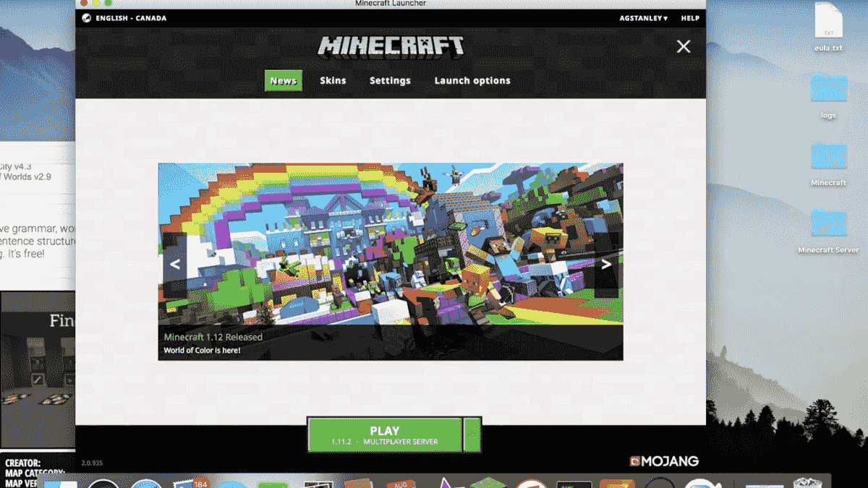Select the Minecraft Server folder on desktop
The height and width of the screenshot is (488, 868).
click(x=829, y=230)
